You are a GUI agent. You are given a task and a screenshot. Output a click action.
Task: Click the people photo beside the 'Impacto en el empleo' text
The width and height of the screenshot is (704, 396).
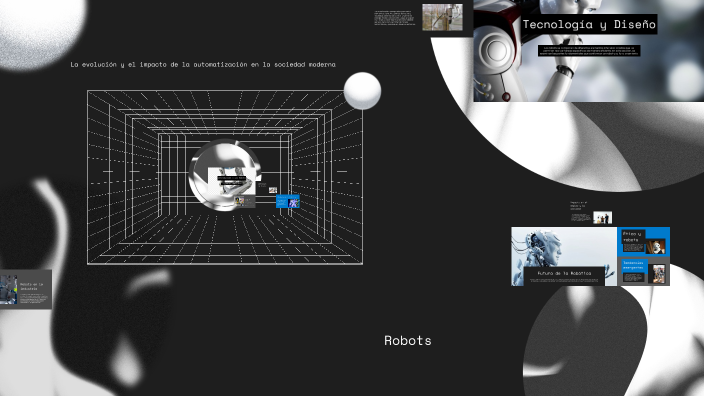tap(603, 217)
